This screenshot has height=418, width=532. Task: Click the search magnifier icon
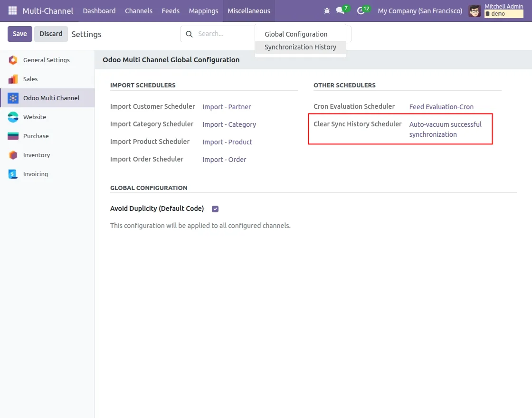pos(189,34)
